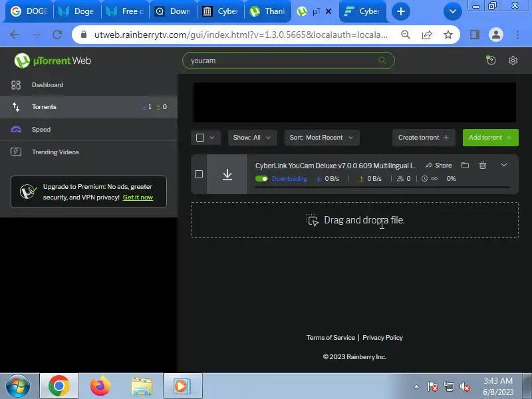Launch Firefox from the taskbar
This screenshot has height=399, width=532.
point(100,386)
